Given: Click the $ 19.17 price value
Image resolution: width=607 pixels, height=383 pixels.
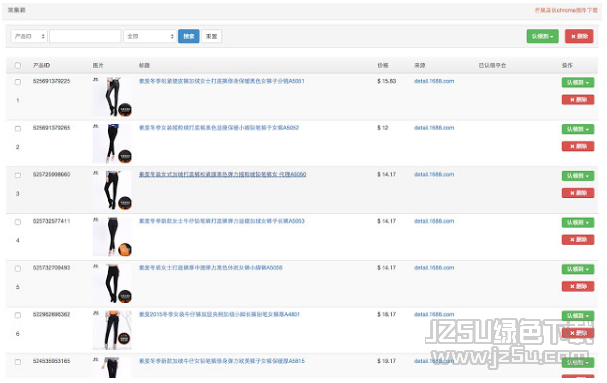Looking at the screenshot, I should click(387, 361).
